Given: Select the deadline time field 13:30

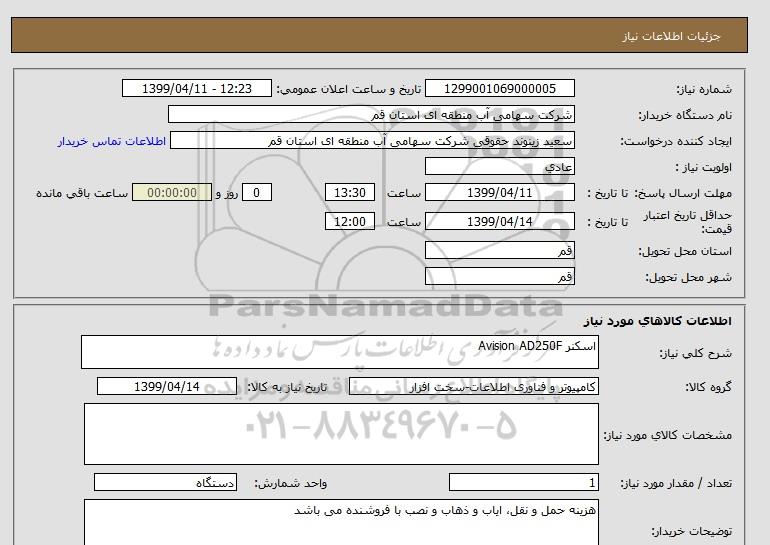Looking at the screenshot, I should [x=350, y=192].
